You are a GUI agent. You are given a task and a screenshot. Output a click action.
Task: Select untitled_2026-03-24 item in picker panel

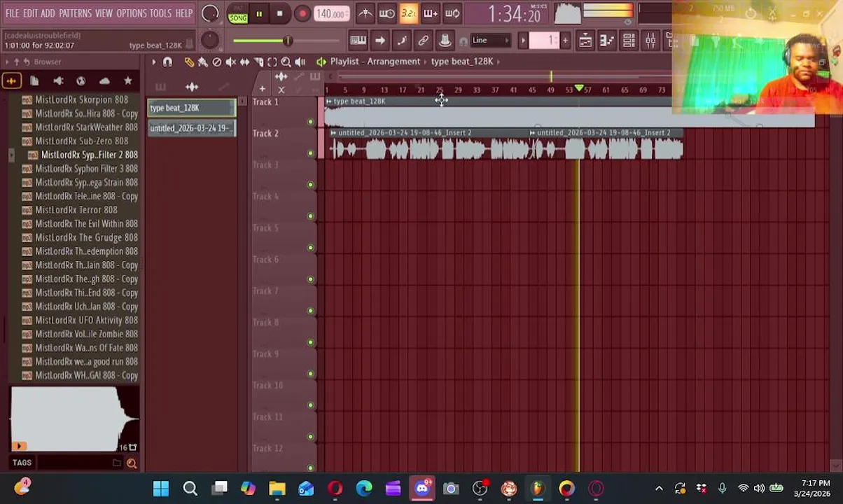tap(192, 128)
